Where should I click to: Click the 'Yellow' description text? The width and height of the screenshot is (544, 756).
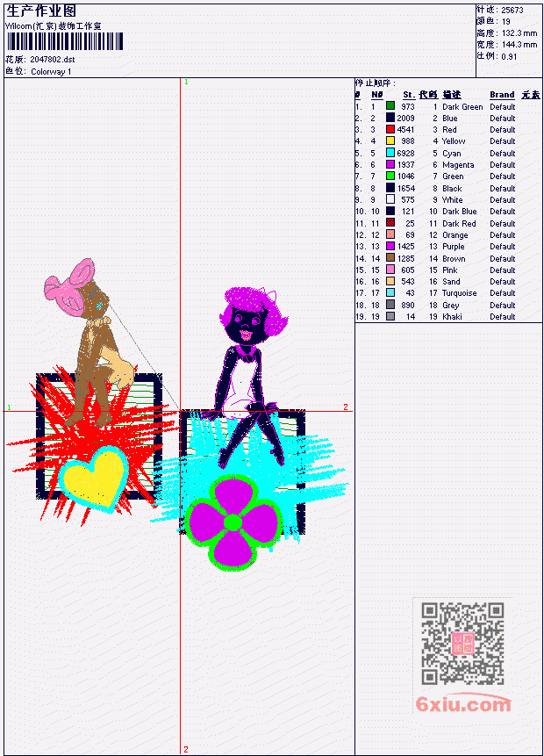454,140
